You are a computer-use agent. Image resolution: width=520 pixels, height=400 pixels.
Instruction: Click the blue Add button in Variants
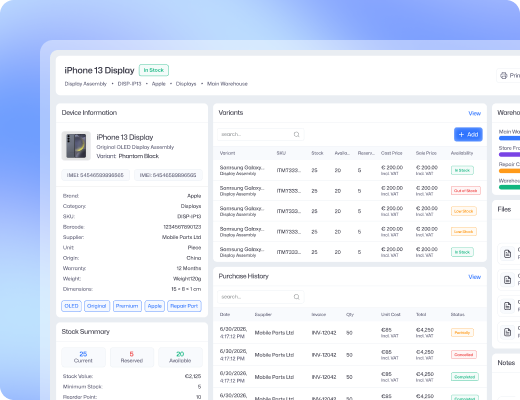coord(468,134)
